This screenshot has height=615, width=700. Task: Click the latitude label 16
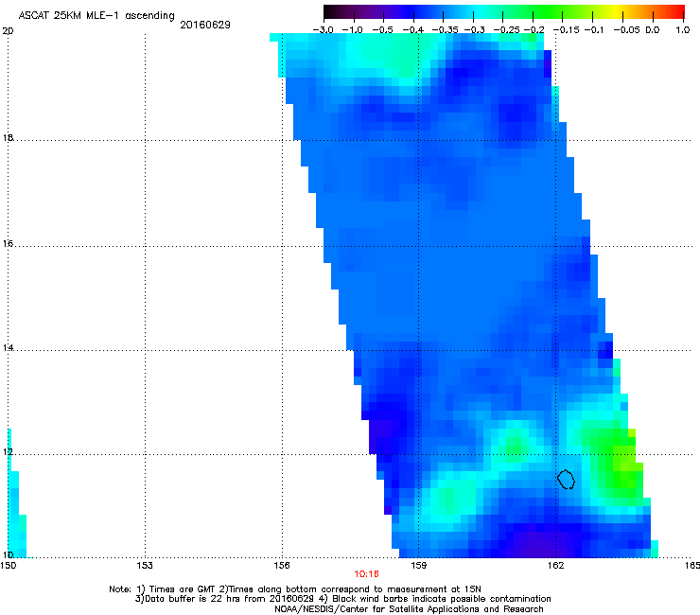(8, 244)
